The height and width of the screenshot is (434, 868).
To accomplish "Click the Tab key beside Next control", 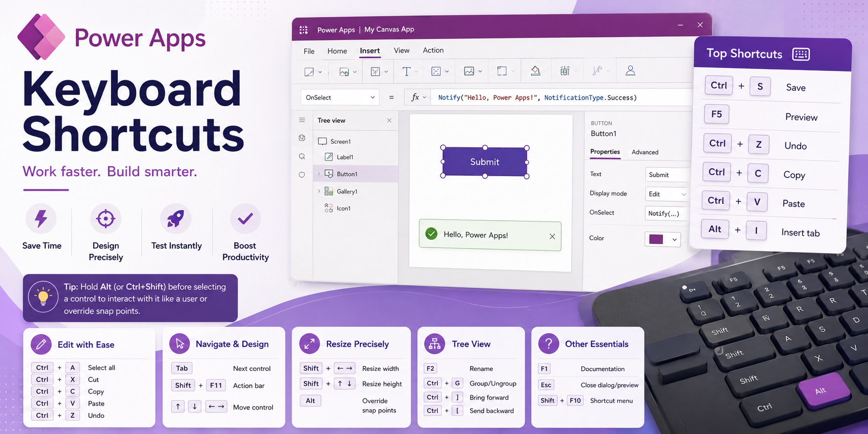I will pyautogui.click(x=182, y=368).
